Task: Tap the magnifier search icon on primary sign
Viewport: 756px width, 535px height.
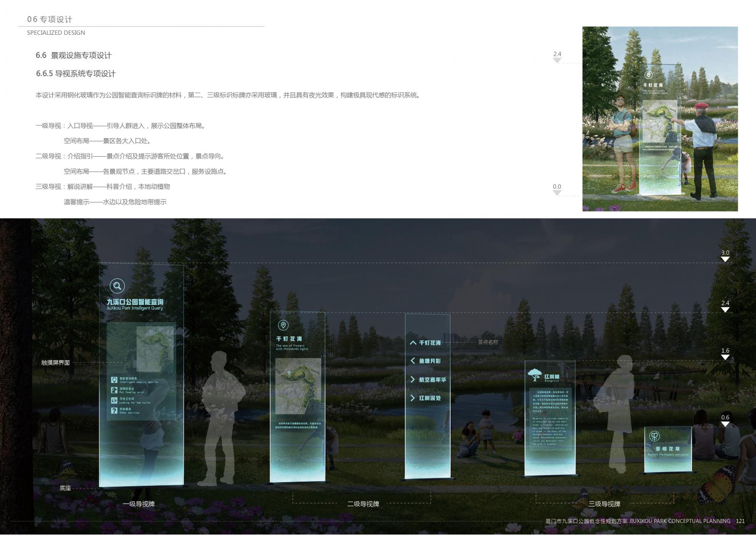Action: pyautogui.click(x=117, y=286)
